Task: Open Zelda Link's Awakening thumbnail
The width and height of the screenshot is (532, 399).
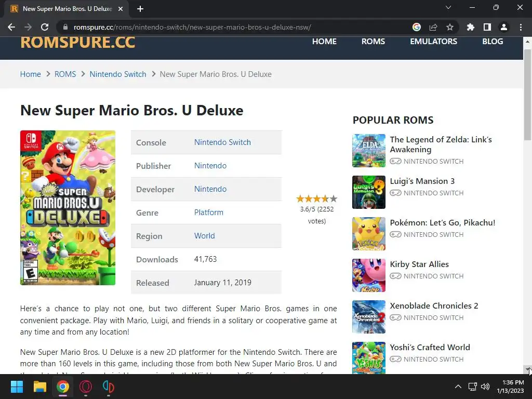Action: point(369,151)
